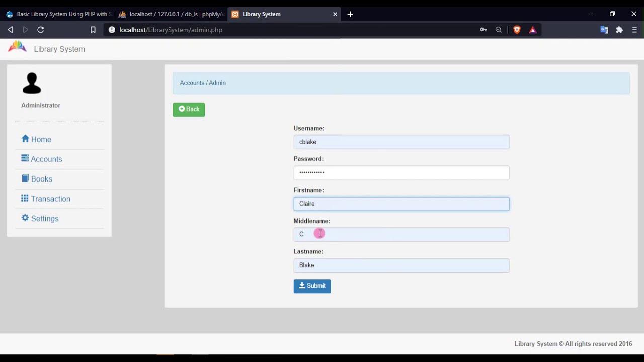Screen dimensions: 644x362
Task: Open the Google Translate extension icon
Action: (x=604, y=30)
